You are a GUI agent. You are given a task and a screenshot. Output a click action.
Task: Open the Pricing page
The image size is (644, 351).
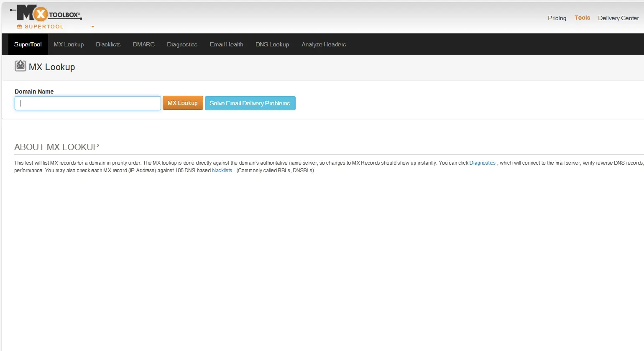[x=557, y=18]
